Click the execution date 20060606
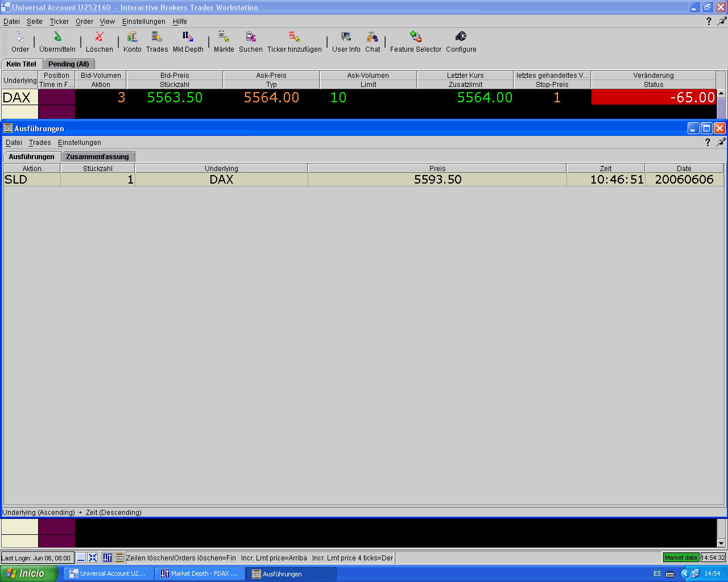 [x=684, y=180]
